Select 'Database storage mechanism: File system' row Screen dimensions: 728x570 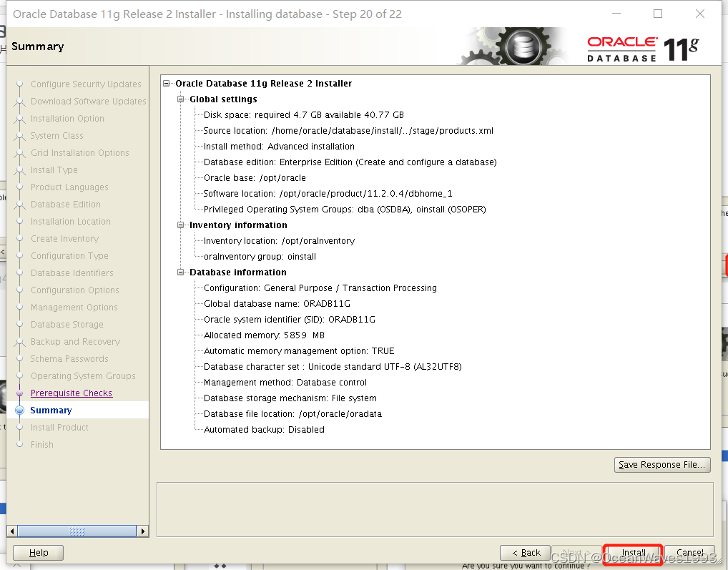coord(290,399)
